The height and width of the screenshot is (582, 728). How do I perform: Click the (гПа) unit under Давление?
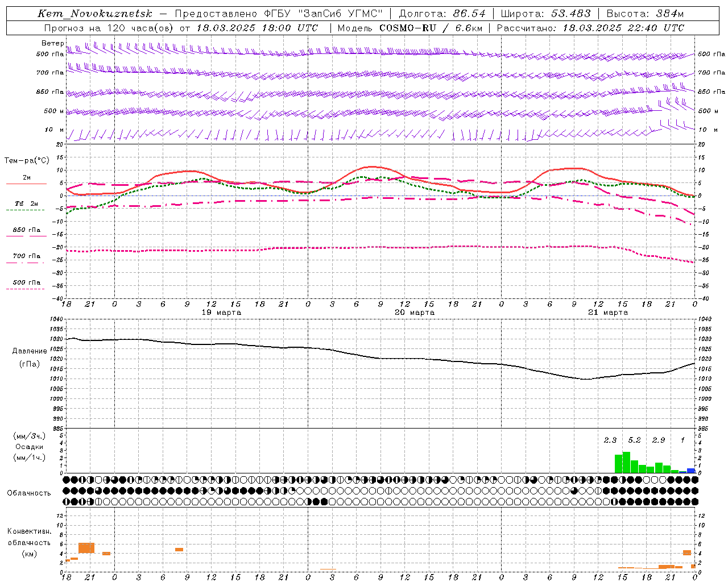pos(30,364)
